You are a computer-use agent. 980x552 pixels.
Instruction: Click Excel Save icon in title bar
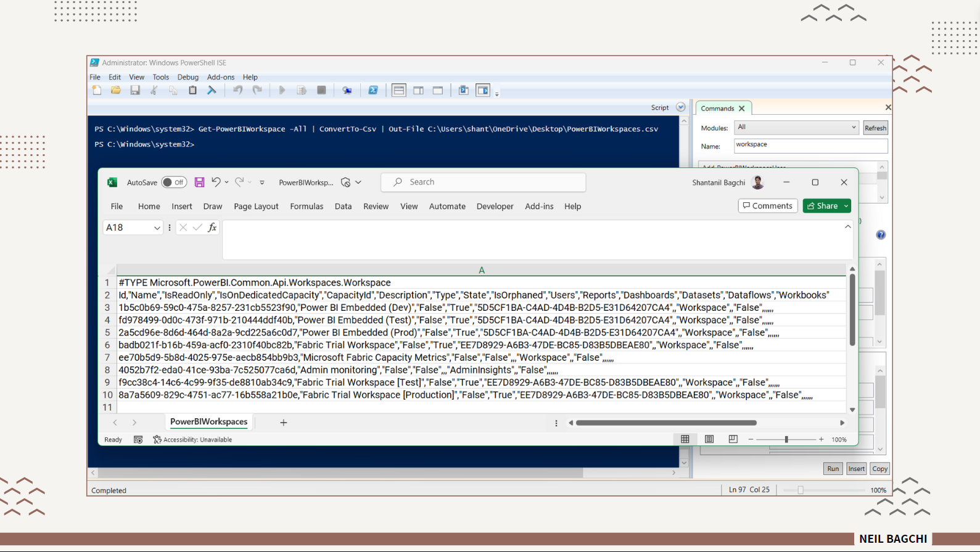pyautogui.click(x=199, y=183)
